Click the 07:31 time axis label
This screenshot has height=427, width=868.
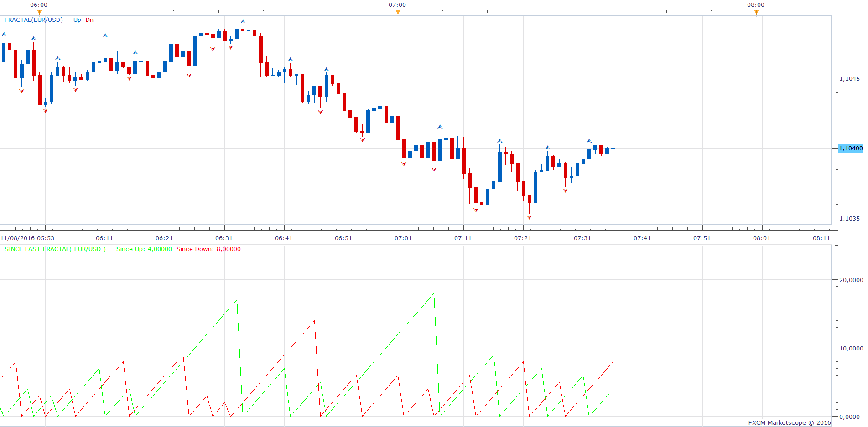(x=582, y=238)
